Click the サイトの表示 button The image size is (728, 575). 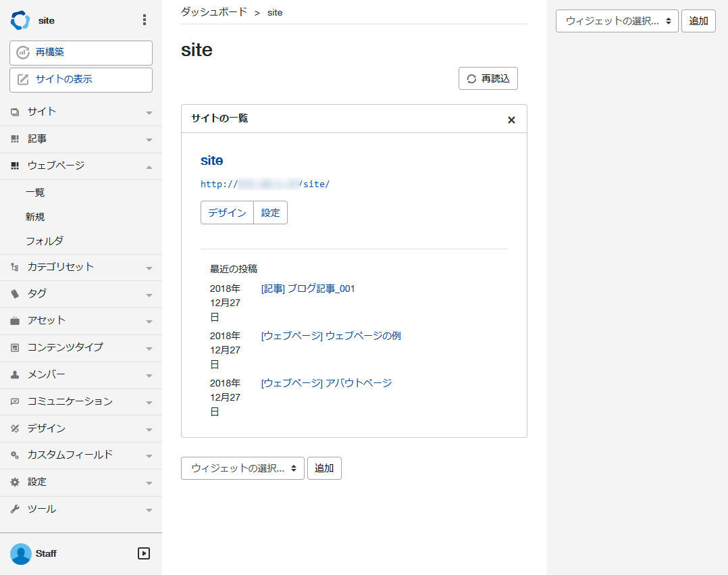(x=81, y=80)
